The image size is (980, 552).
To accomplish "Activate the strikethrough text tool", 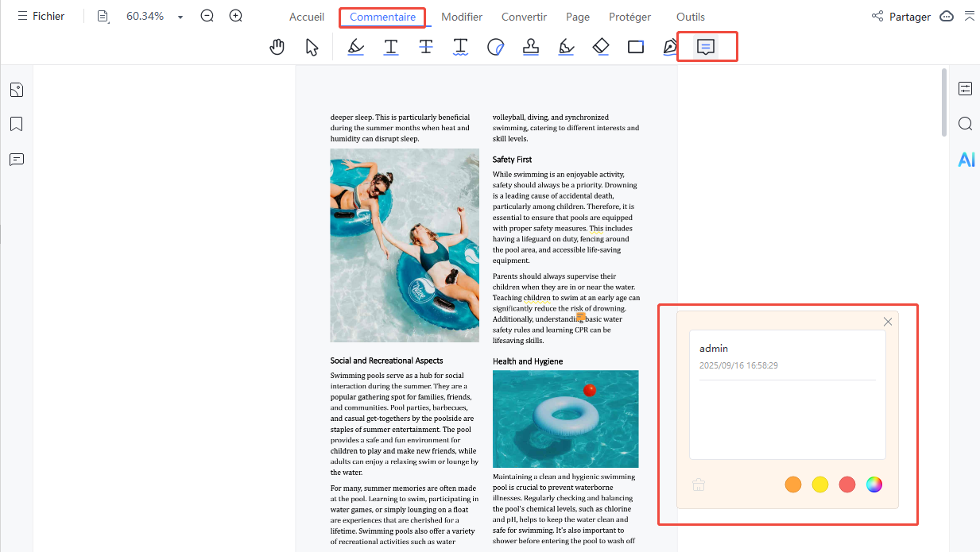I will pyautogui.click(x=426, y=47).
